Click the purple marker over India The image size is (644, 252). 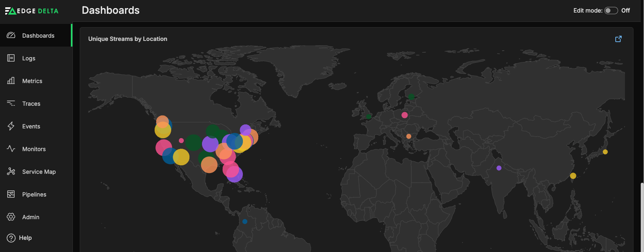click(499, 168)
